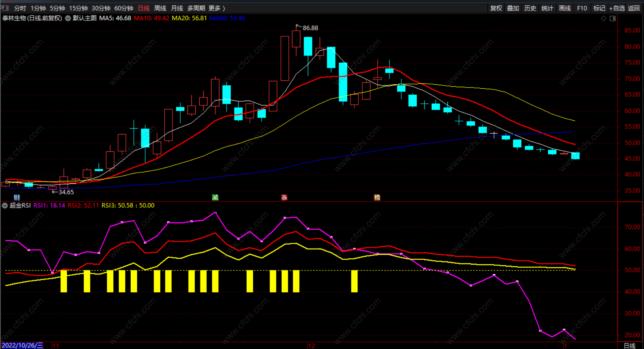644x349 pixels.
Task: Select the 5分钟 period tab
Action: [57, 8]
